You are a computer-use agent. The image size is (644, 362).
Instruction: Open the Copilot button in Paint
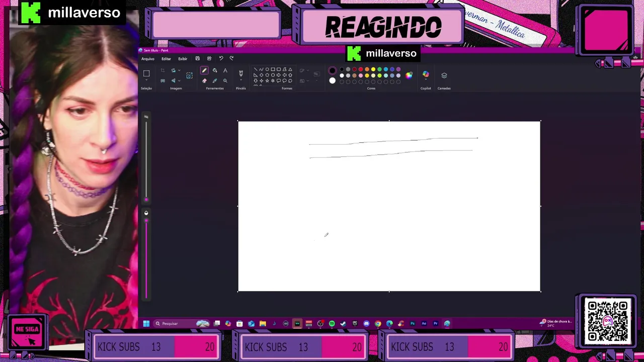(x=426, y=73)
